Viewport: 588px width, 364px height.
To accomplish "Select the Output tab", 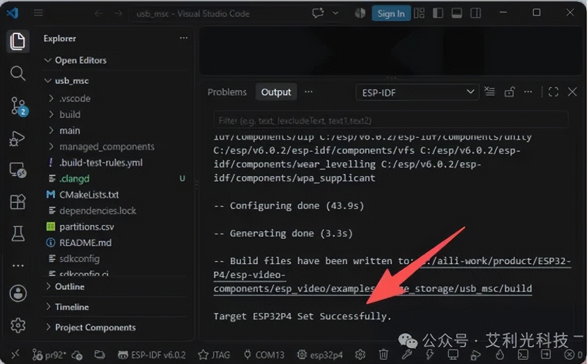I will pyautogui.click(x=276, y=92).
